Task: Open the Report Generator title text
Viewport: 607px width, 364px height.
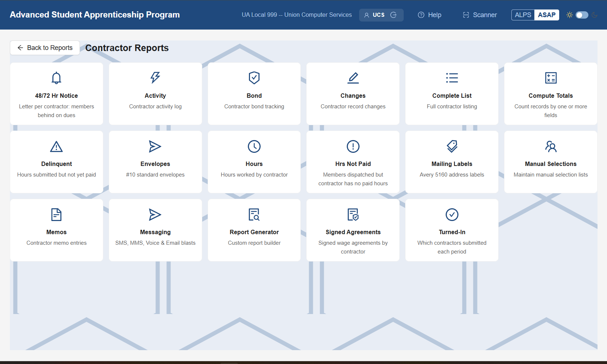Action: click(x=254, y=232)
